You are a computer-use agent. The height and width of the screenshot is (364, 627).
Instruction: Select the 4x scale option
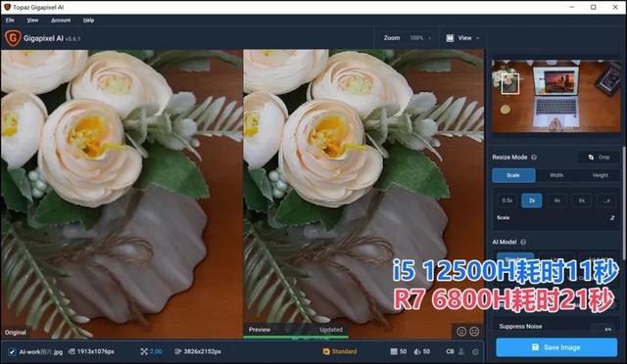[x=556, y=201]
